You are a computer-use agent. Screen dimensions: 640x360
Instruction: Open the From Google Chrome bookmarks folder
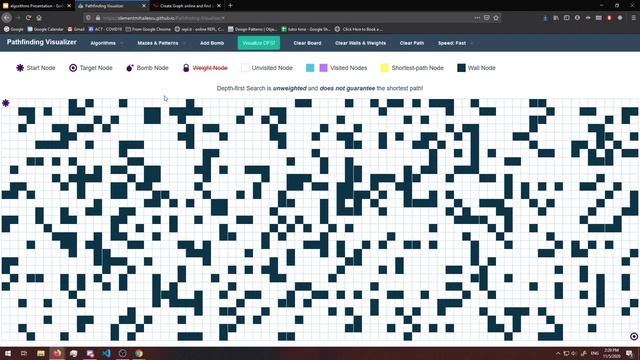[x=148, y=29]
